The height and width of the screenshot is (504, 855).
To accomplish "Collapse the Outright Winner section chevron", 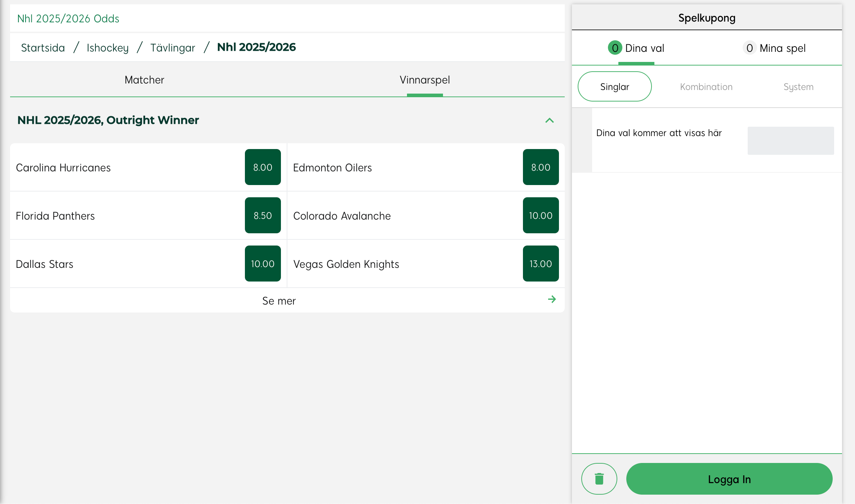I will [x=549, y=121].
